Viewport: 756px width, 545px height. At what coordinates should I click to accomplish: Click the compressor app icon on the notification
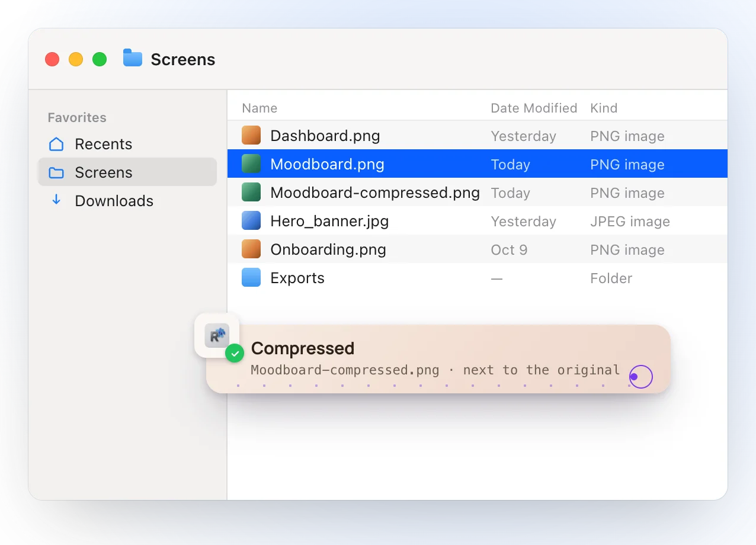tap(216, 335)
